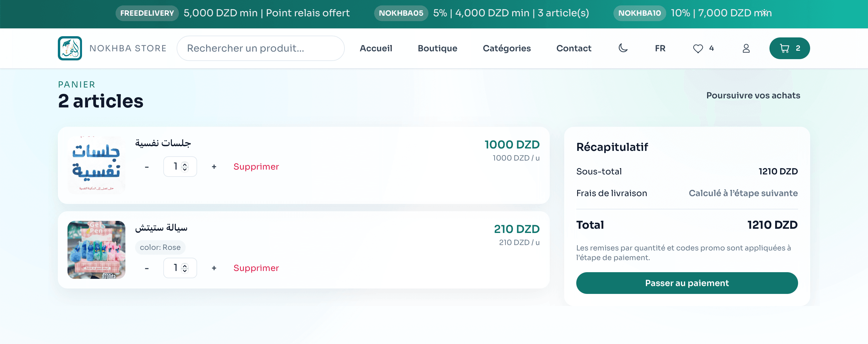The height and width of the screenshot is (344, 868).
Task: Click the product search field
Action: (x=260, y=49)
